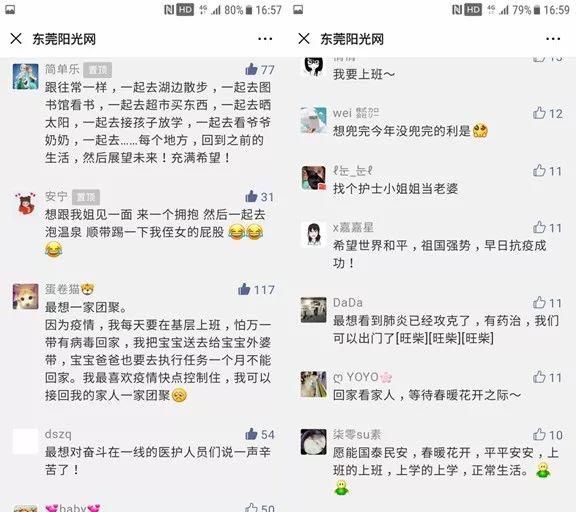The height and width of the screenshot is (512, 576).
Task: Tap the username dszq
Action: pos(58,435)
